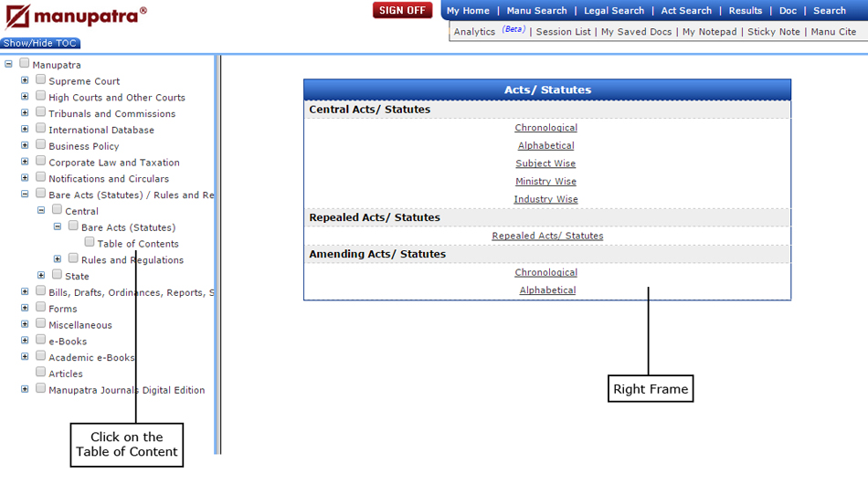Toggle the Show/Hide TOC button

(x=40, y=43)
